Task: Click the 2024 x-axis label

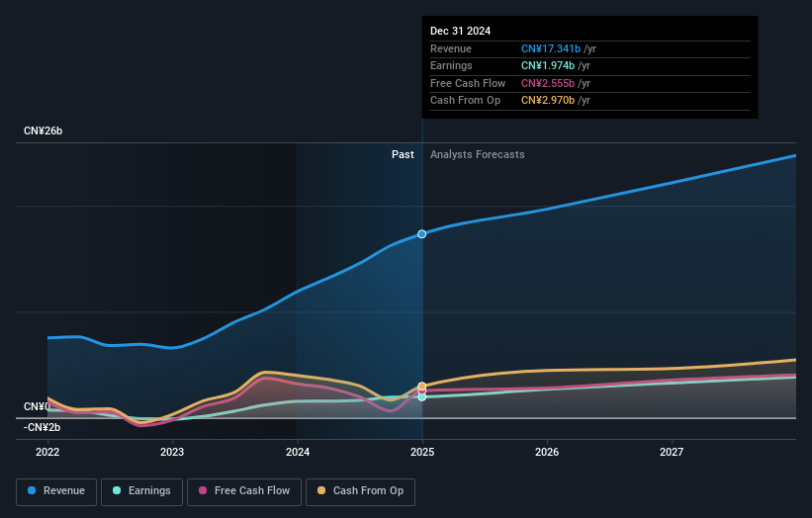Action: point(298,452)
